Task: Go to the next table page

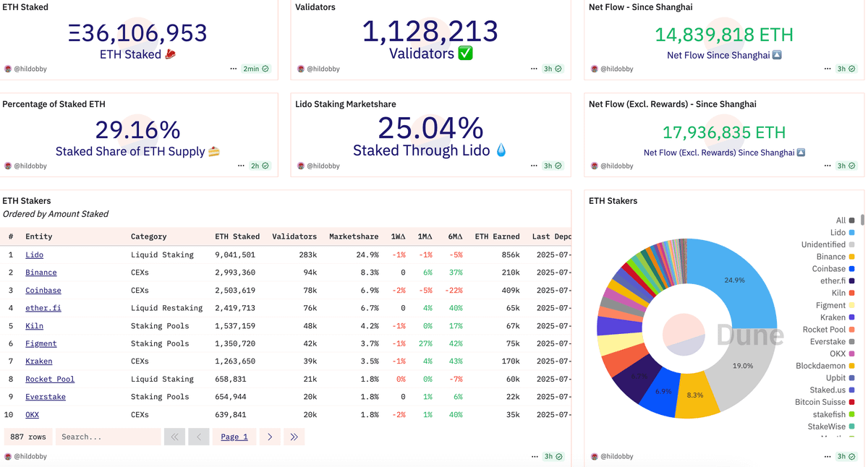Action: (270, 437)
